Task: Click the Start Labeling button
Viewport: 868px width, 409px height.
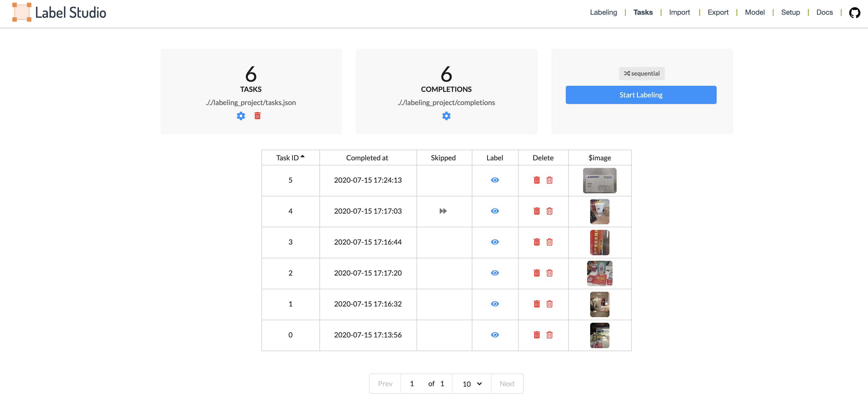Action: pyautogui.click(x=640, y=95)
